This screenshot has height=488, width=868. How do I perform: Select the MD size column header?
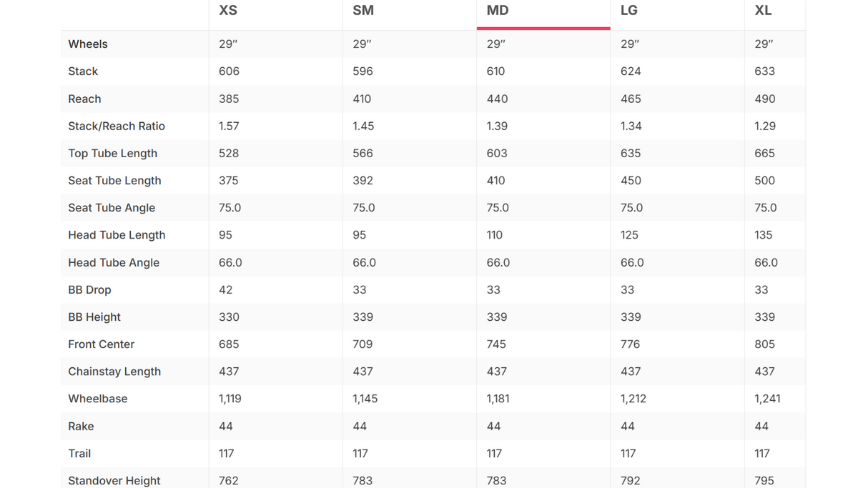point(498,11)
